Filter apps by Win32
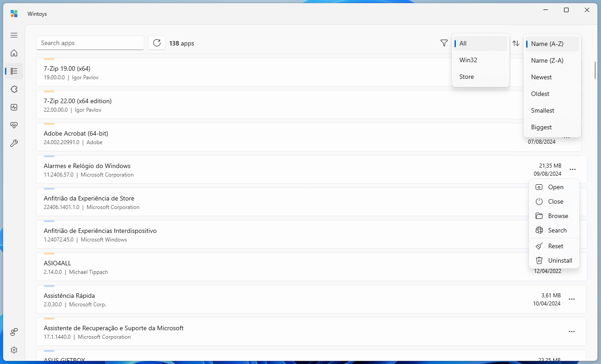Image resolution: width=601 pixels, height=364 pixels. click(x=481, y=60)
